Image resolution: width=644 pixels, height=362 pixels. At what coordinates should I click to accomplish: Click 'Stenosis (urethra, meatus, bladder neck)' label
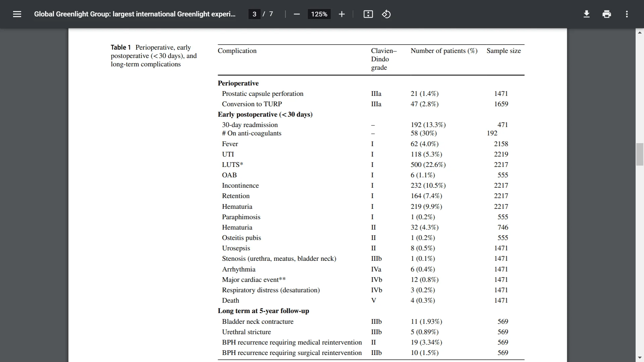click(279, 258)
